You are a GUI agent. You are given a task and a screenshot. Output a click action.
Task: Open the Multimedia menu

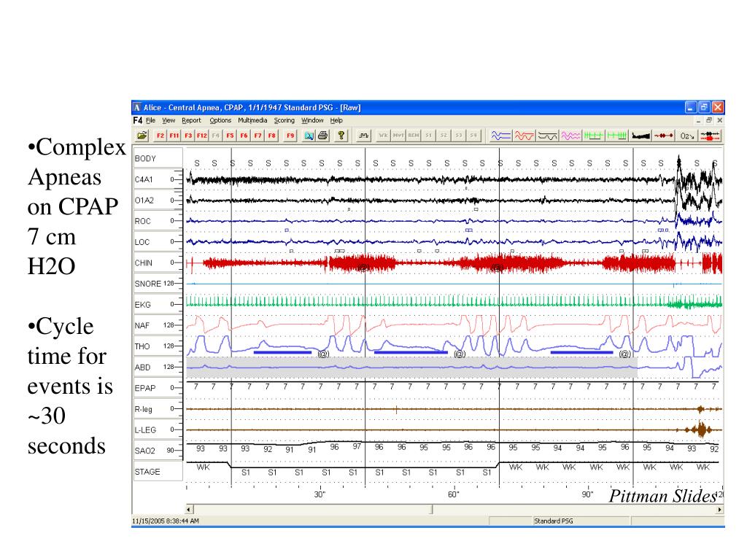click(x=252, y=120)
